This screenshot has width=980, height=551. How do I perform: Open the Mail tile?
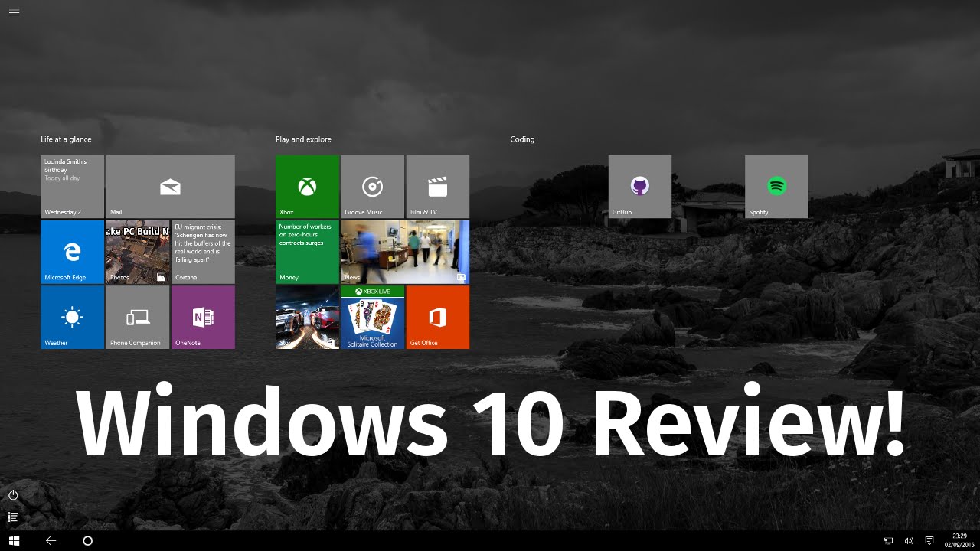pos(170,187)
